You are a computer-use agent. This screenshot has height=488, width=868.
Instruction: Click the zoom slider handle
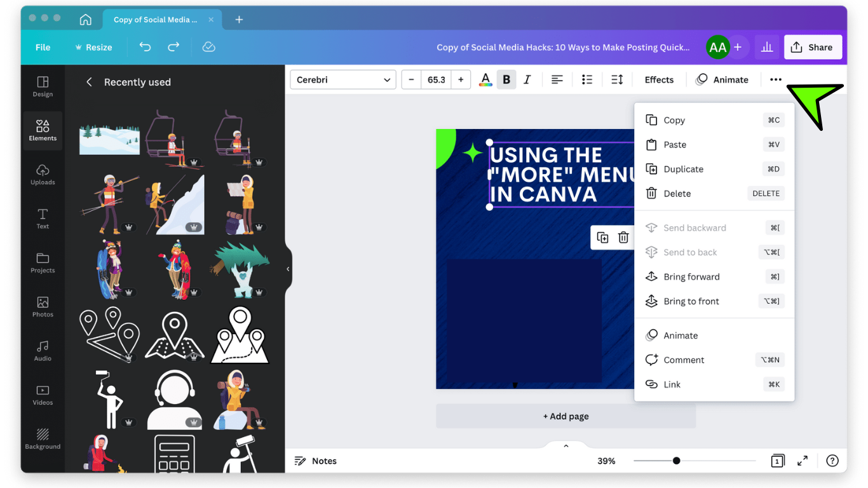(x=677, y=461)
